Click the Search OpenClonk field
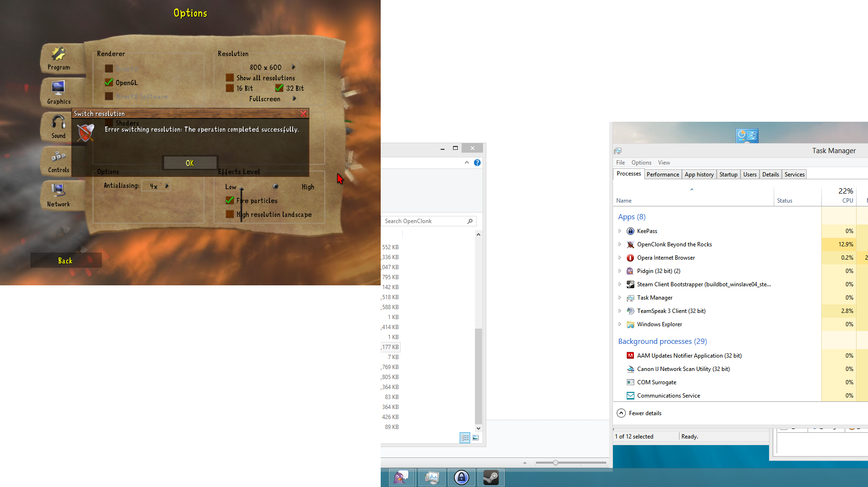Viewport: 868px width, 487px height. click(424, 221)
